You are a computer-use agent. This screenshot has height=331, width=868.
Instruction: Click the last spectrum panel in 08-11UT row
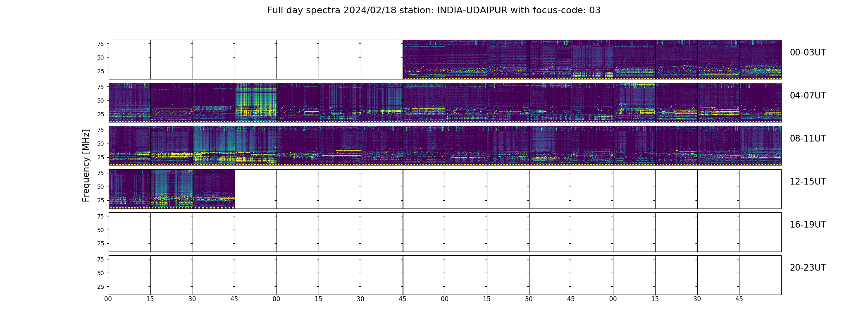tap(760, 146)
